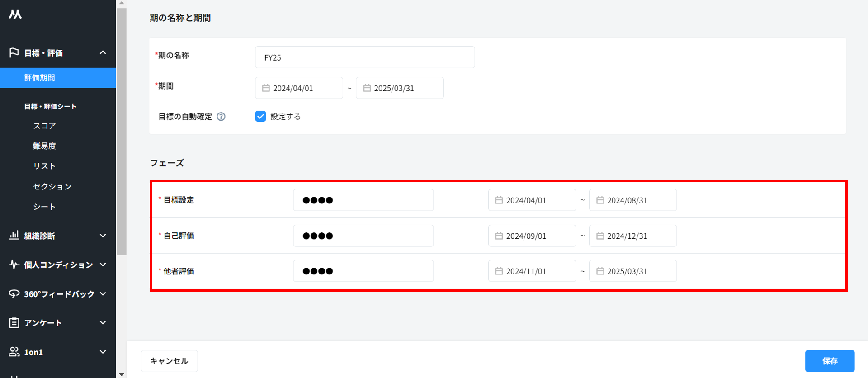Viewport: 868px width, 378px height.
Task: Click the help icon beside 目標の自動確定
Action: pyautogui.click(x=221, y=117)
